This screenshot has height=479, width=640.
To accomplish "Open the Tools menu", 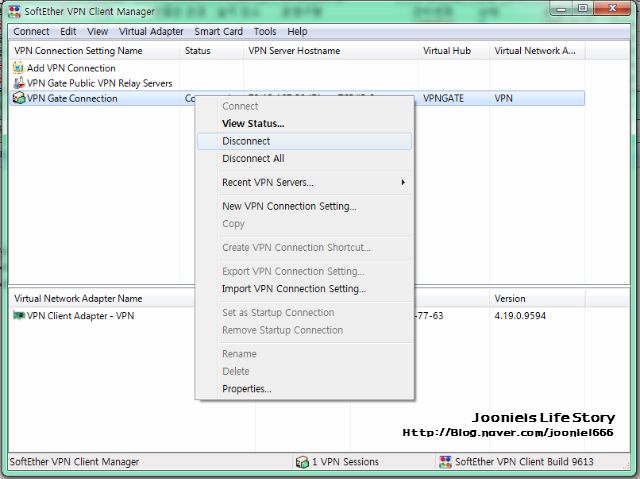I will point(265,31).
